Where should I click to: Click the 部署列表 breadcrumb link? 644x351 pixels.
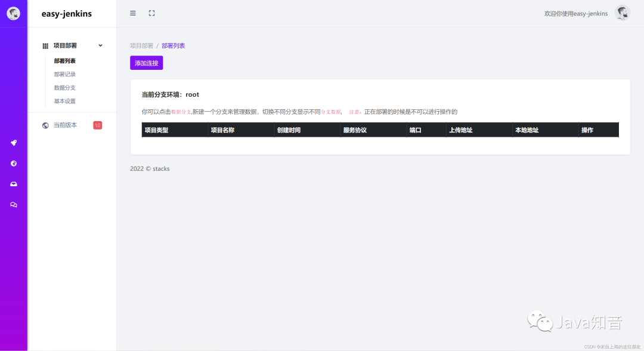coord(174,45)
